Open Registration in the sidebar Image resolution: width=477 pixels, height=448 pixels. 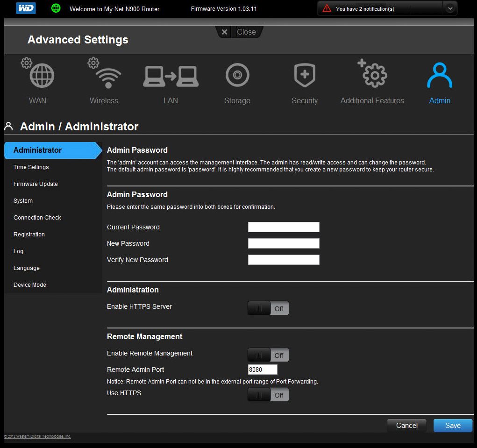(29, 234)
